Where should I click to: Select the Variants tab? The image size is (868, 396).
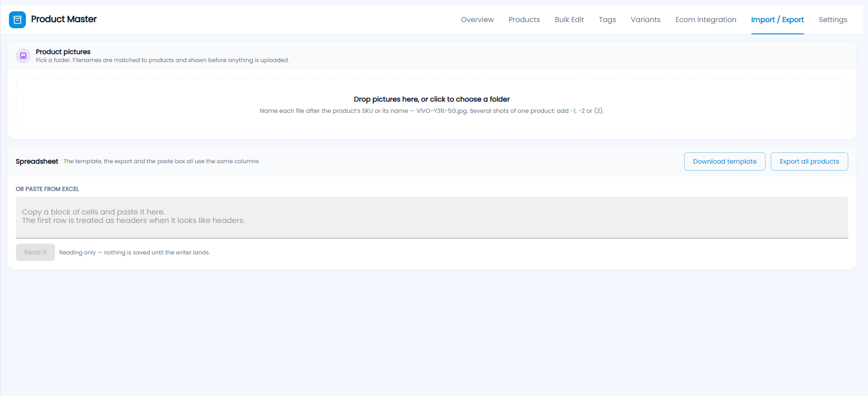645,20
